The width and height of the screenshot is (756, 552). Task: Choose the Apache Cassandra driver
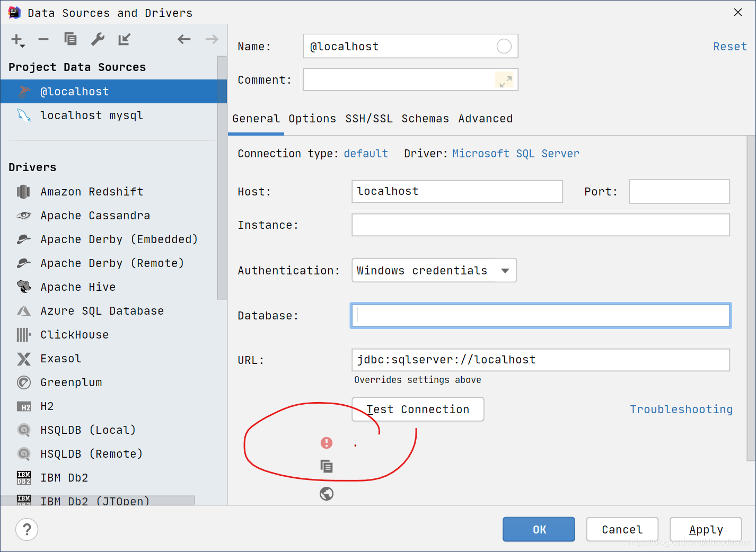point(109,216)
